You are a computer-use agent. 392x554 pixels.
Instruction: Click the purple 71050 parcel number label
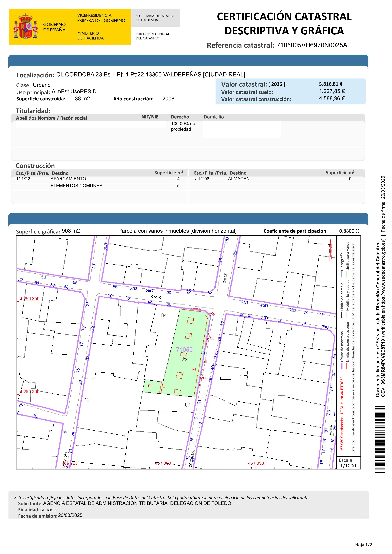(x=184, y=349)
